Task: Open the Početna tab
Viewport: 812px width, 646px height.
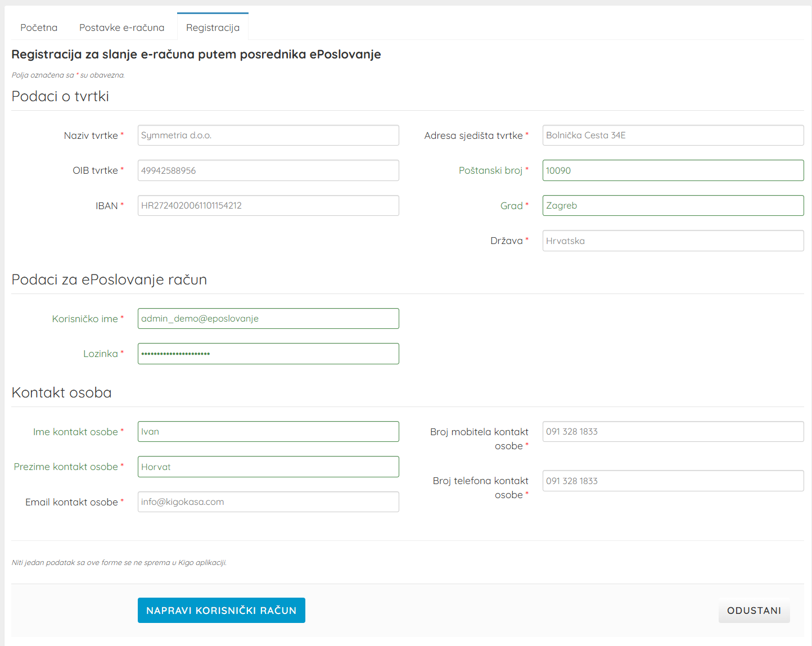Action: coord(39,28)
